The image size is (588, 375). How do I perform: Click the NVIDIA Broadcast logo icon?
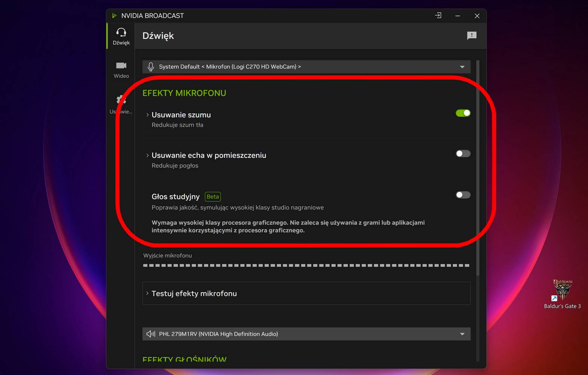[114, 16]
